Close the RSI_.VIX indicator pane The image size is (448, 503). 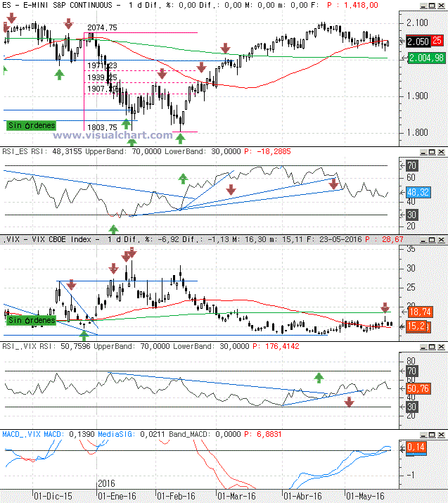pos(441,347)
